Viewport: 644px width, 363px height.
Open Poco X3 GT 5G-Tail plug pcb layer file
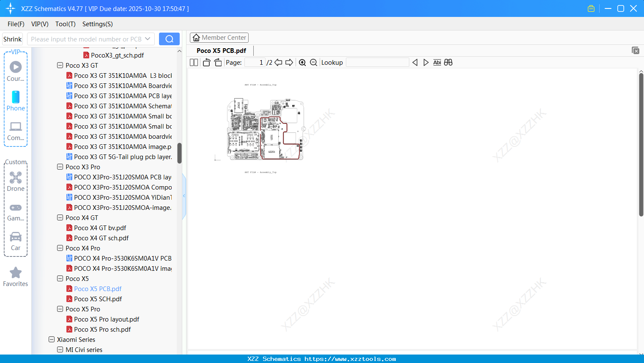pos(119,157)
